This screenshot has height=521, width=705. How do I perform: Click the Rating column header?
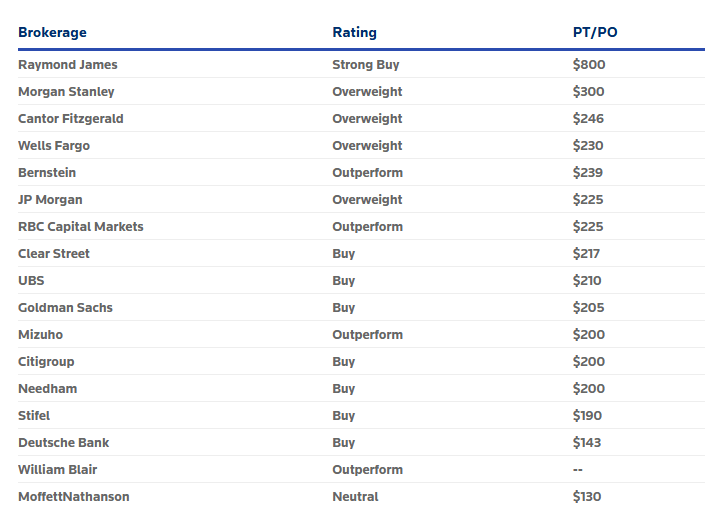[354, 32]
